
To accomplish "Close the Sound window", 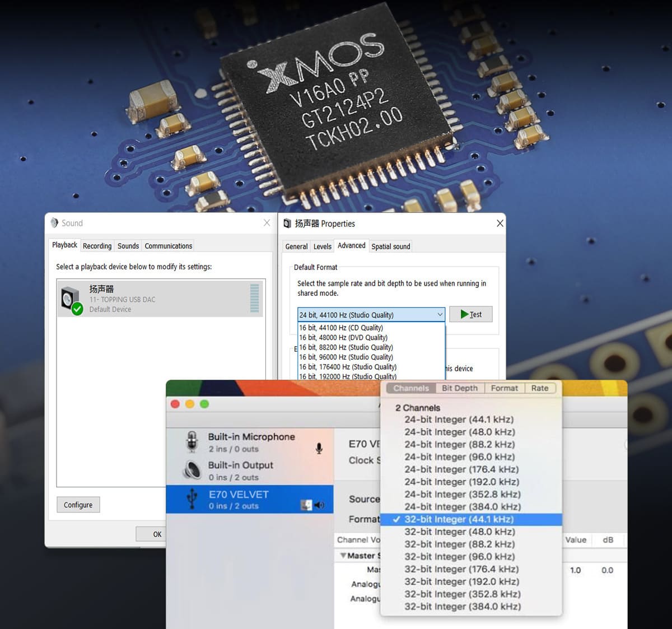I will (x=267, y=223).
